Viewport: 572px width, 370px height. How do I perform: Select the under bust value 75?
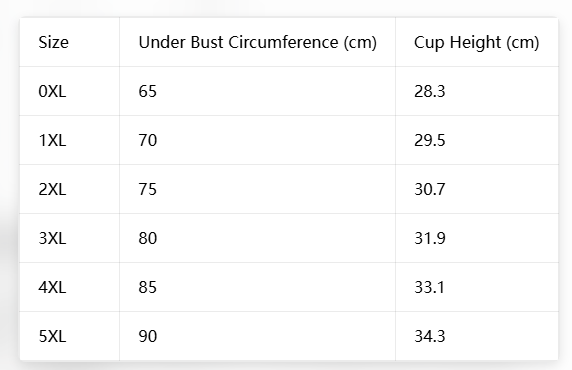point(147,189)
